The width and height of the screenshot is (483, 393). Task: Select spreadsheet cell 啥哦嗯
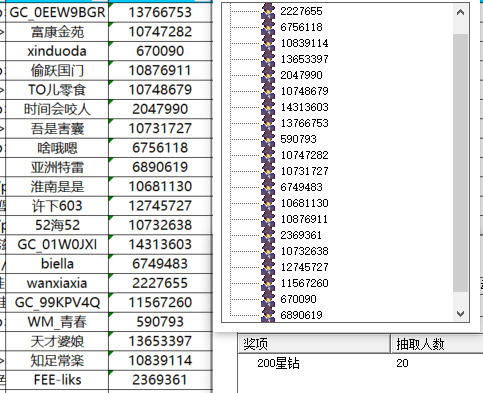[x=57, y=148]
